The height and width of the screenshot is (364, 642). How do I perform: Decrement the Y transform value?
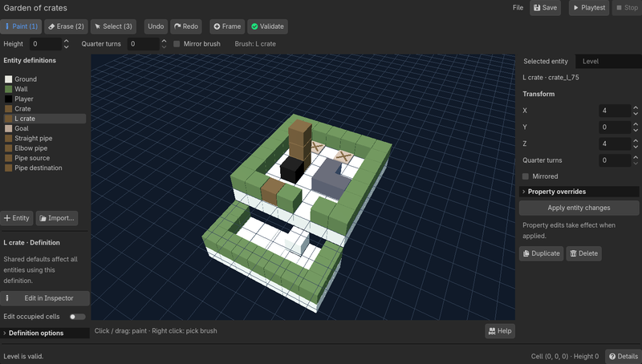[636, 130]
